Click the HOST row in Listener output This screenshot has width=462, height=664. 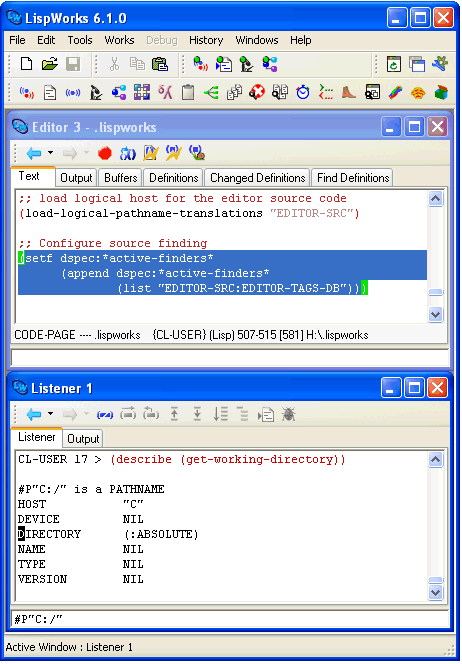[x=80, y=504]
